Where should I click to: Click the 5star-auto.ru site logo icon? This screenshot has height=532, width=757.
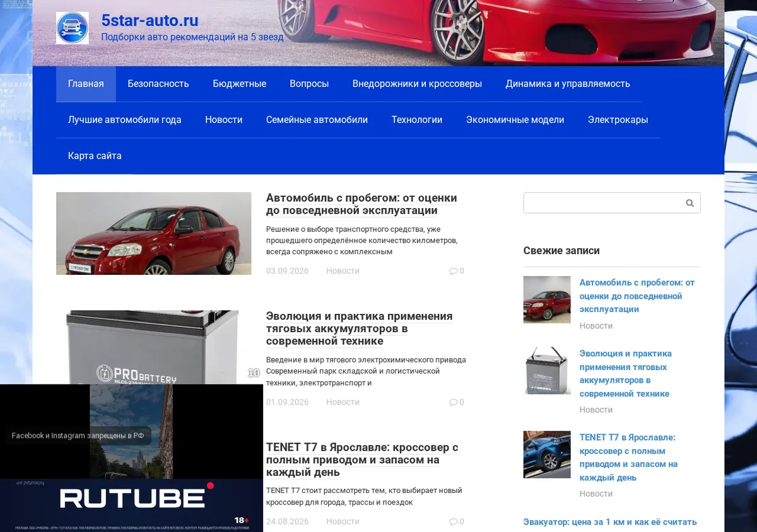point(73,28)
